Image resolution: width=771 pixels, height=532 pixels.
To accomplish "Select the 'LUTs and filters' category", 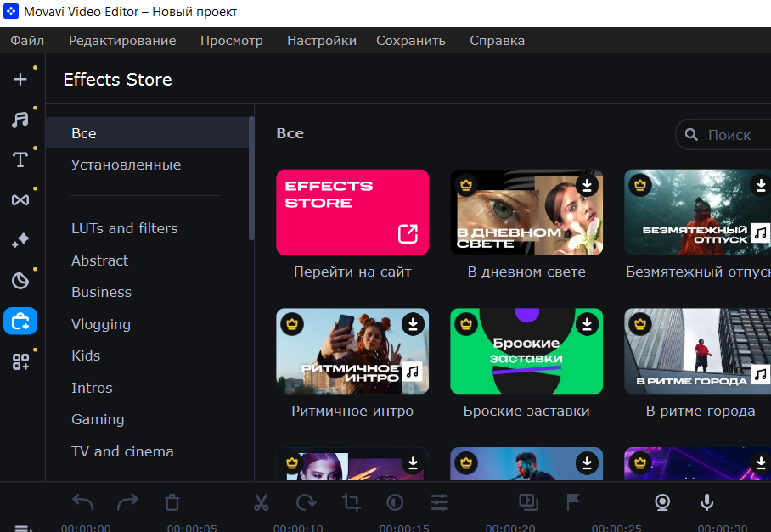I will pos(125,228).
